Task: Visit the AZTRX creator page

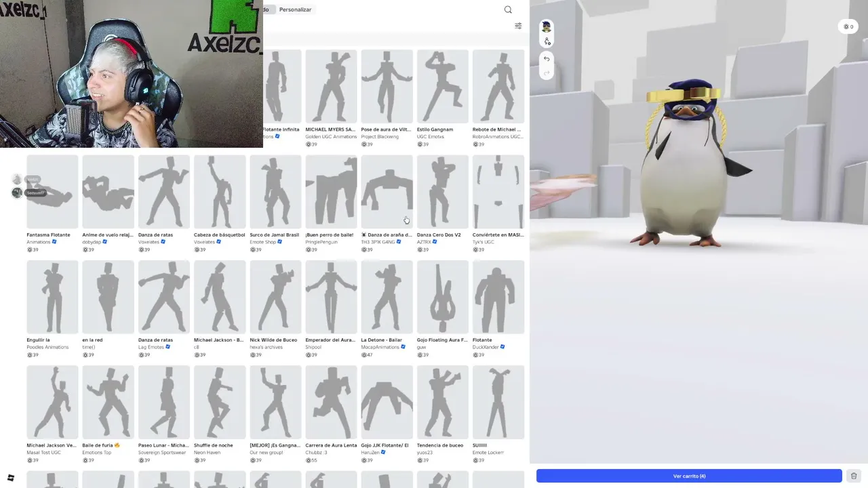Action: 424,242
